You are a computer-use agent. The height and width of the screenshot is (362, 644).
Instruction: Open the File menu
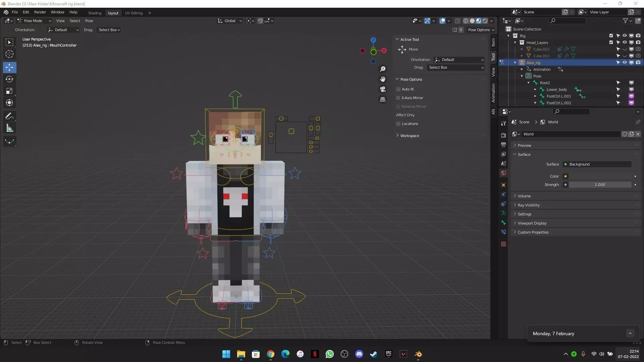[x=15, y=12]
